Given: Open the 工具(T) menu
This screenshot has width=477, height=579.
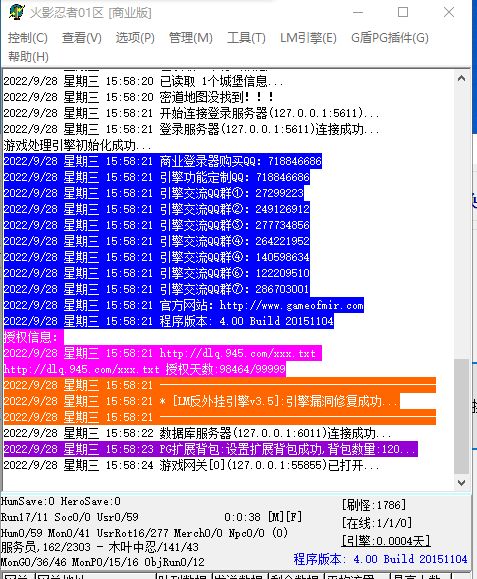Looking at the screenshot, I should (246, 38).
